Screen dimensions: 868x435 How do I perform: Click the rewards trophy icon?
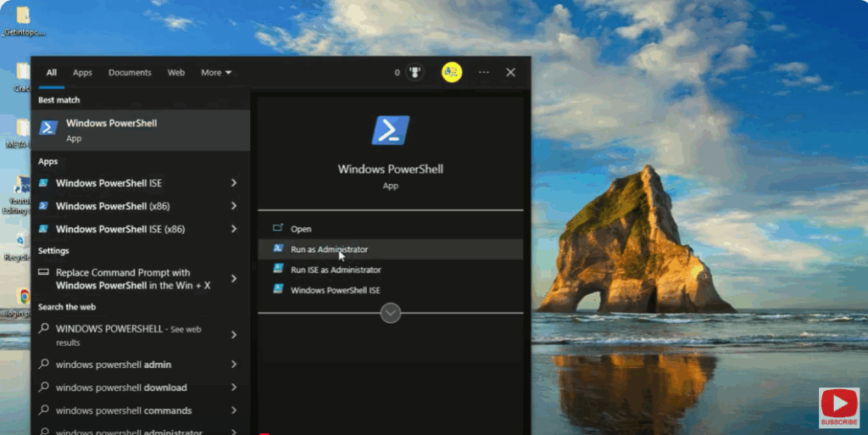coord(415,73)
